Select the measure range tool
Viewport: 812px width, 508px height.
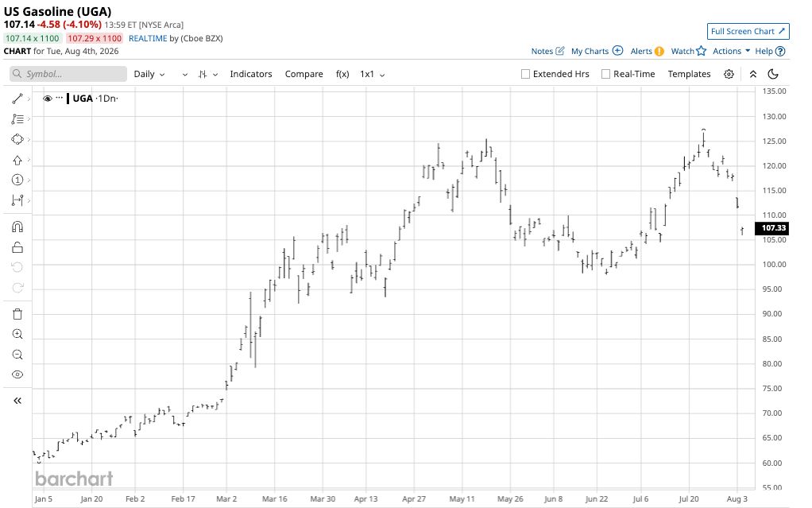17,200
